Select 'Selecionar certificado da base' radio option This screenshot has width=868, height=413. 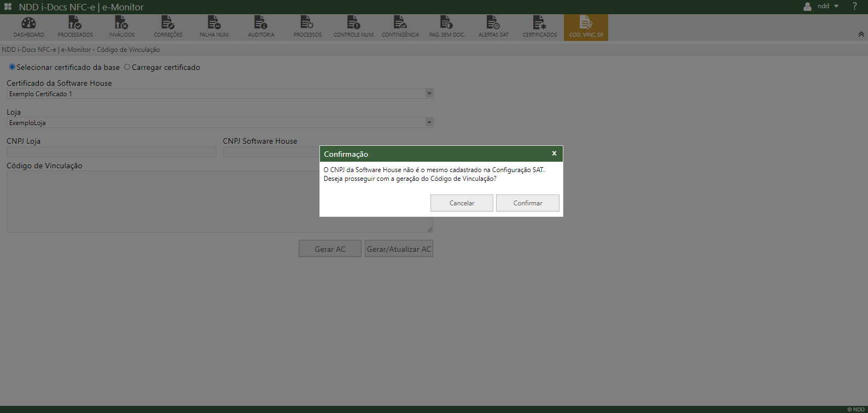pyautogui.click(x=12, y=67)
